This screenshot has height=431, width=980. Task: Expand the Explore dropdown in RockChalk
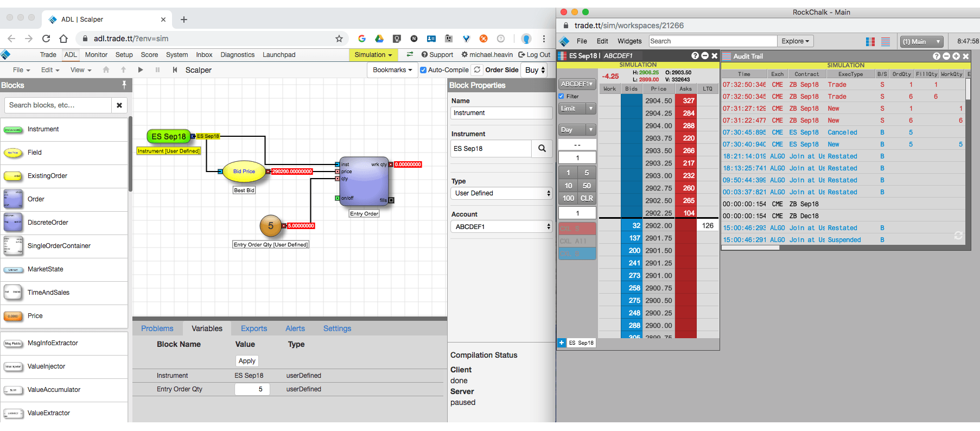(796, 41)
